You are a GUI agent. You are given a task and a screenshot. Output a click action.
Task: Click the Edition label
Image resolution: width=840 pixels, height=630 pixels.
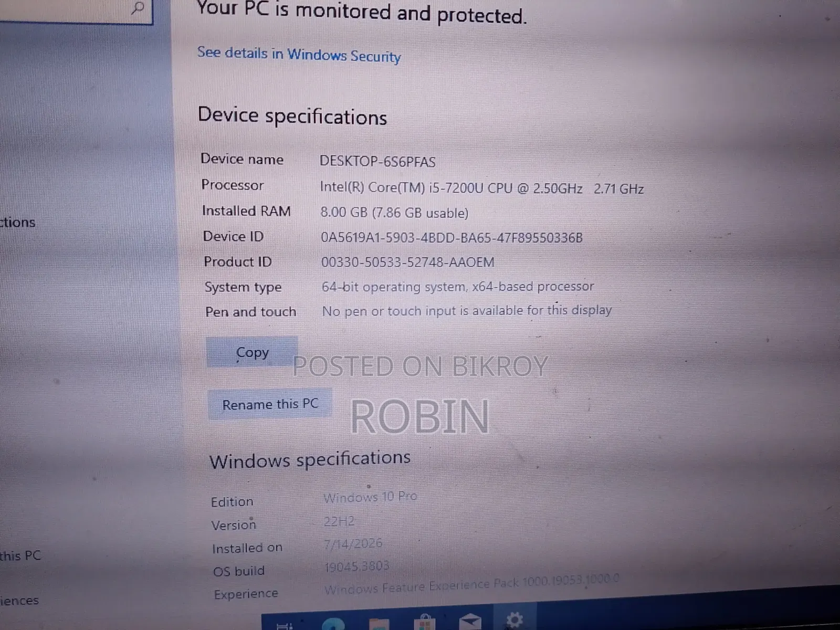tap(232, 502)
